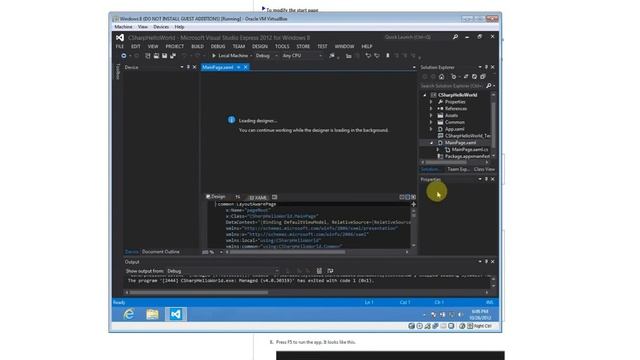Open VirtualBox Devices menu
This screenshot has height=360, width=640.
click(161, 27)
